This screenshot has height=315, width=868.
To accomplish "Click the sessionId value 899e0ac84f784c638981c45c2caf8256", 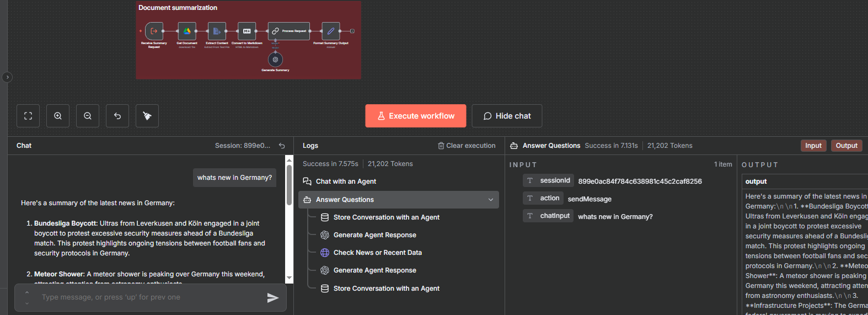I will pos(640,181).
